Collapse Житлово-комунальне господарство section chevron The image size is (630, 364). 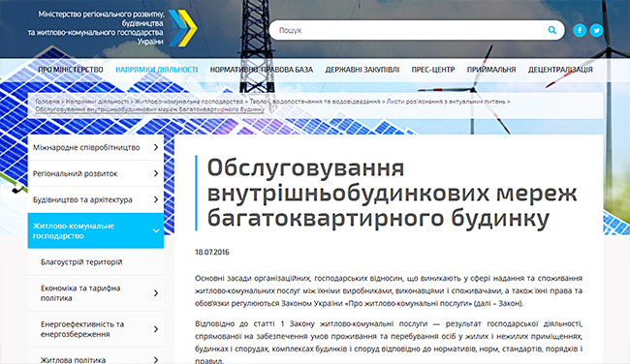(156, 230)
